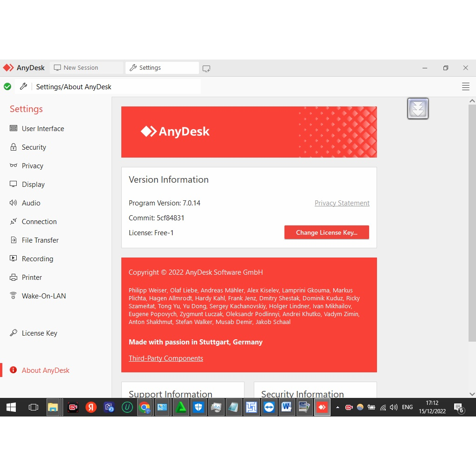Select the Security settings section
The image size is (476, 476).
(33, 147)
